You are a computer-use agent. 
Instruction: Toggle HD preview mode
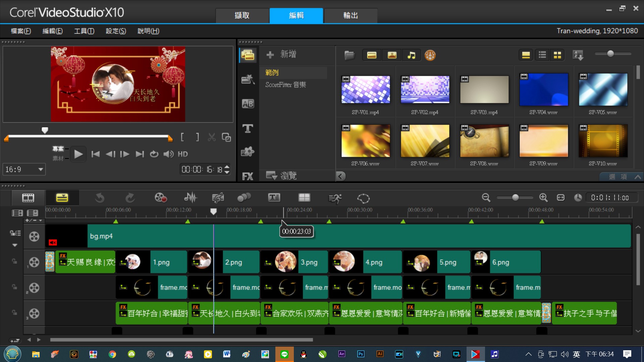point(182,154)
